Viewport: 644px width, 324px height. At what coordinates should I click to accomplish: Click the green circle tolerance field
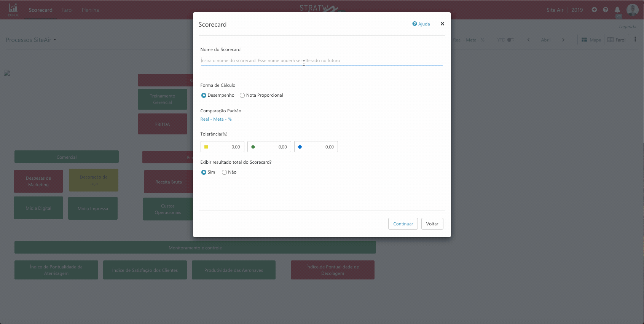click(x=269, y=147)
